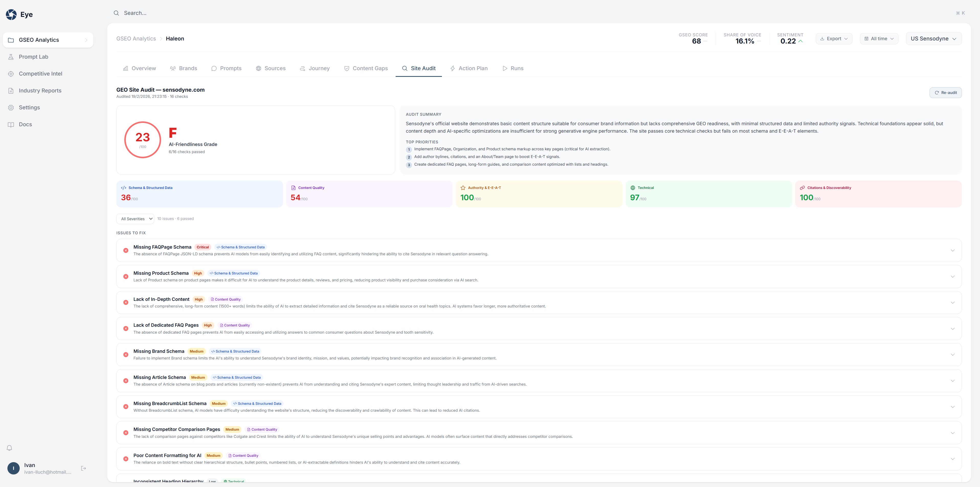Open the Export dropdown menu

click(x=833, y=38)
